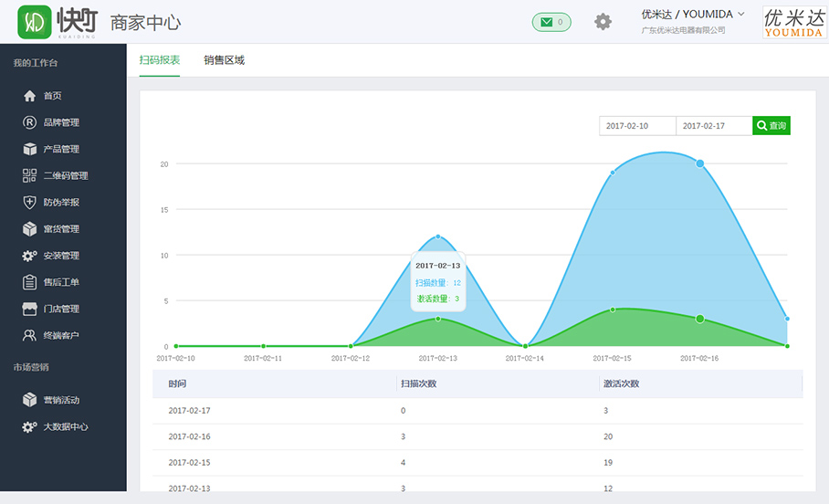
Task: Click the 时间 column header
Action: pos(177,384)
